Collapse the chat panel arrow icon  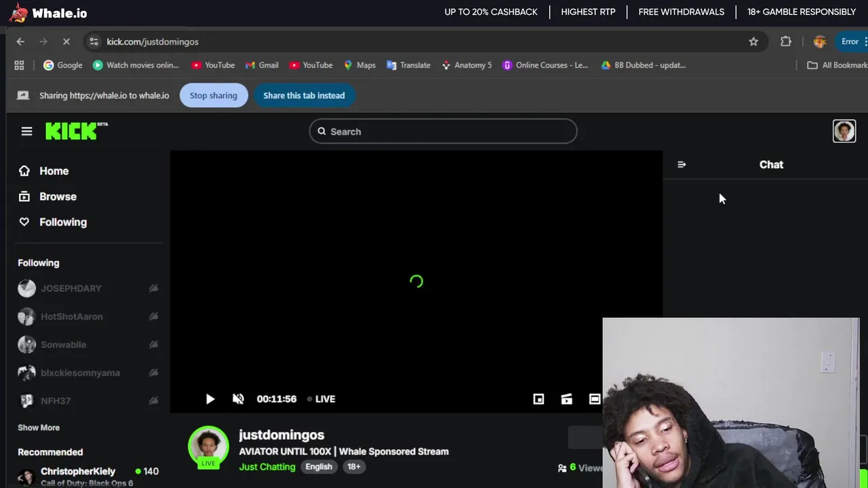tap(682, 165)
